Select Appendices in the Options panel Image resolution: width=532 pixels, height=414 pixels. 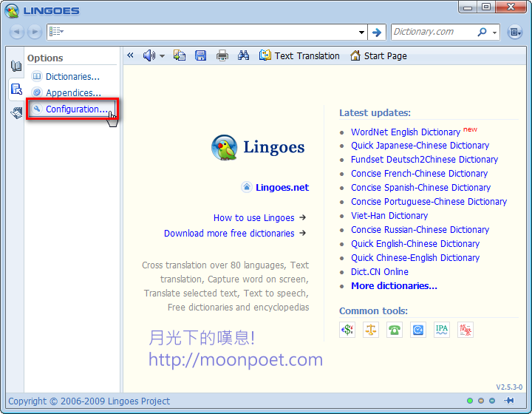pos(72,92)
